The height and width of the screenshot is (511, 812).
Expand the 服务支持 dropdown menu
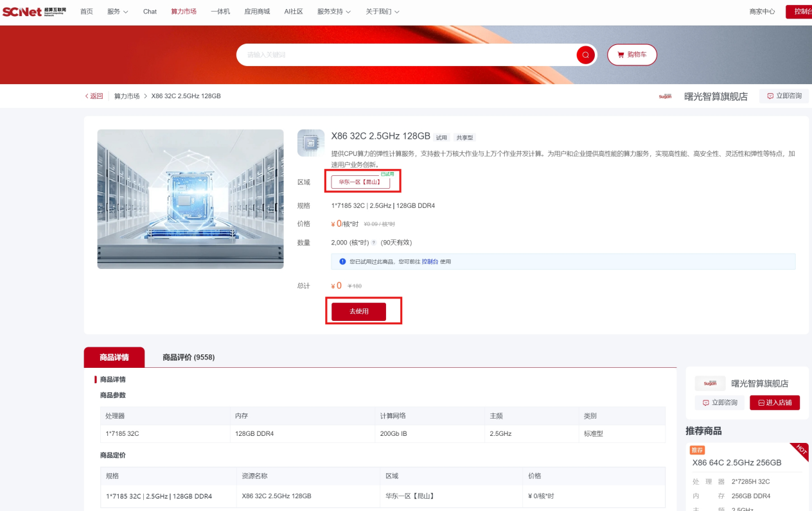click(x=334, y=12)
